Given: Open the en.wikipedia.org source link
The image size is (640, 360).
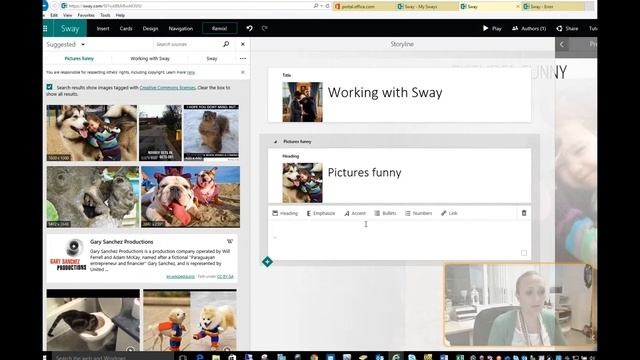Looking at the screenshot, I should (x=180, y=277).
